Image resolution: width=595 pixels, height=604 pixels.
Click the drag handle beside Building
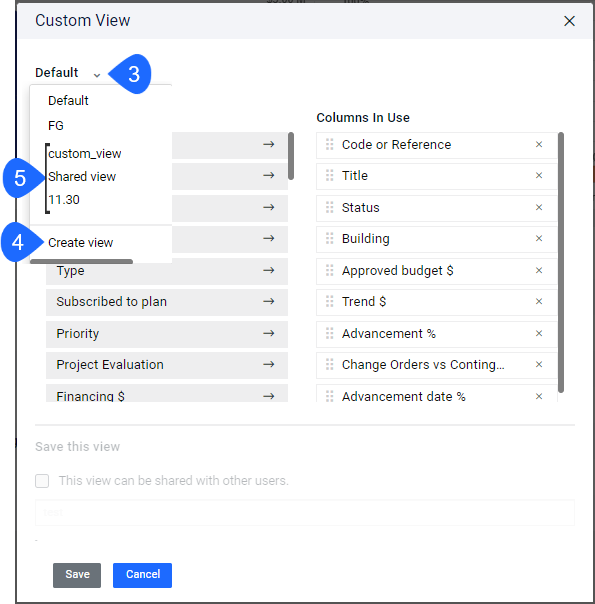pyautogui.click(x=329, y=238)
